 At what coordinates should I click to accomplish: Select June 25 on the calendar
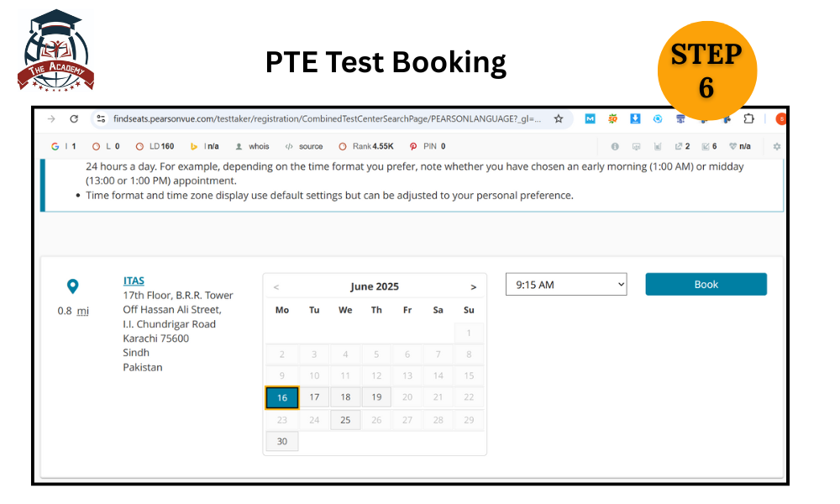[x=345, y=420]
